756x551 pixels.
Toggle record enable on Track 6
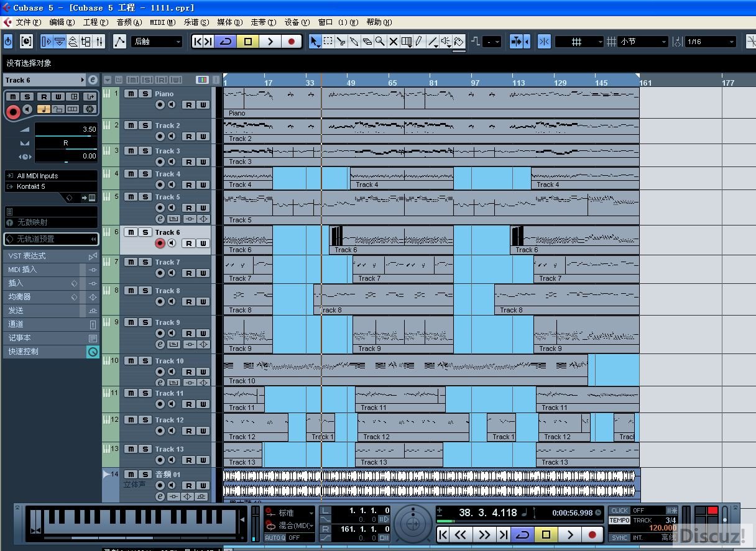pos(160,244)
